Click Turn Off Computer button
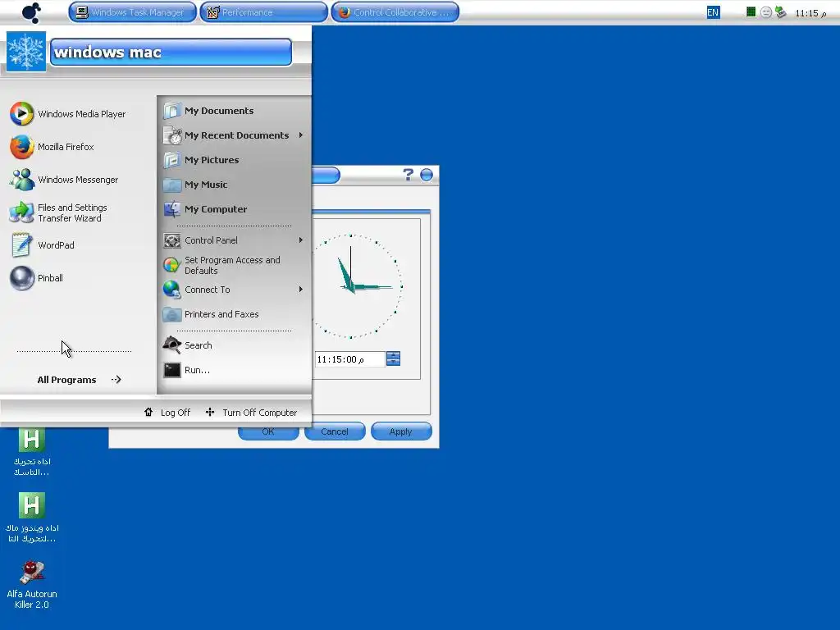This screenshot has width=840, height=630. [x=251, y=413]
